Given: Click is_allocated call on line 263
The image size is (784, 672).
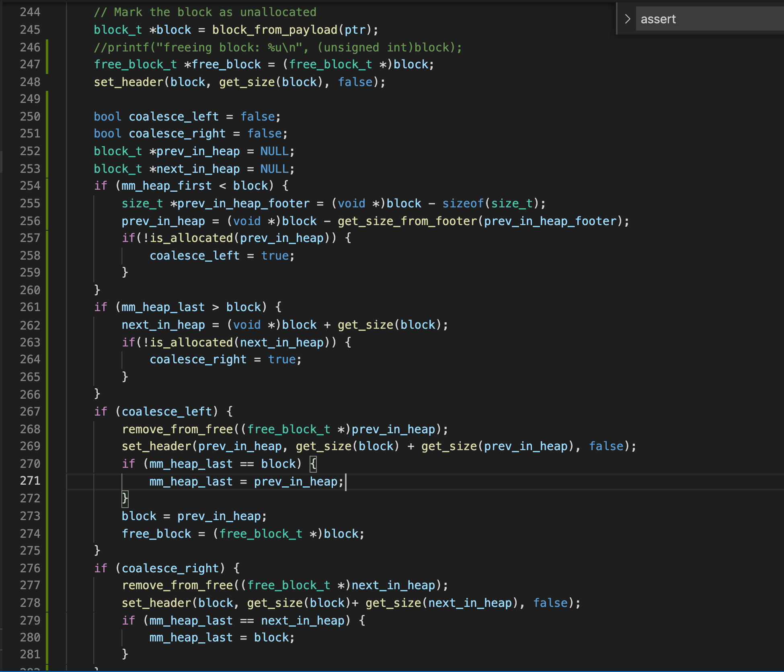Looking at the screenshot, I should coord(191,342).
